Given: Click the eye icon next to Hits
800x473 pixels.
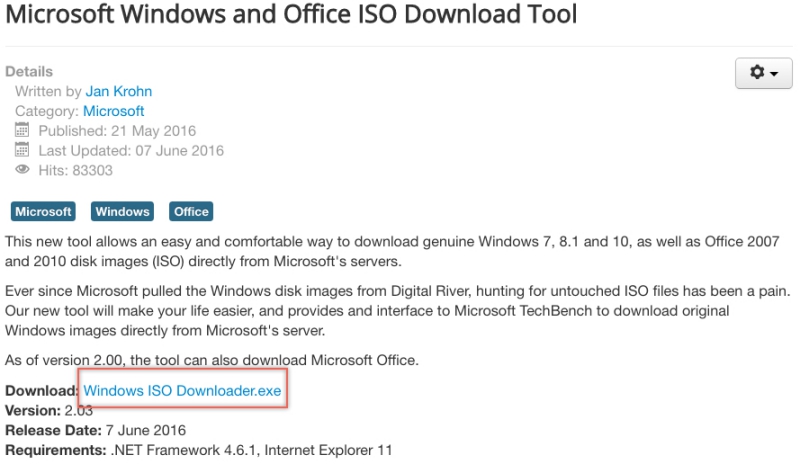Looking at the screenshot, I should [x=23, y=171].
